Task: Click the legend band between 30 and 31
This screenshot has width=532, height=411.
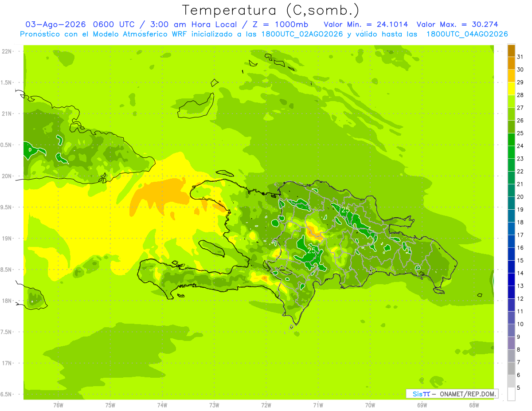Action: 511,63
